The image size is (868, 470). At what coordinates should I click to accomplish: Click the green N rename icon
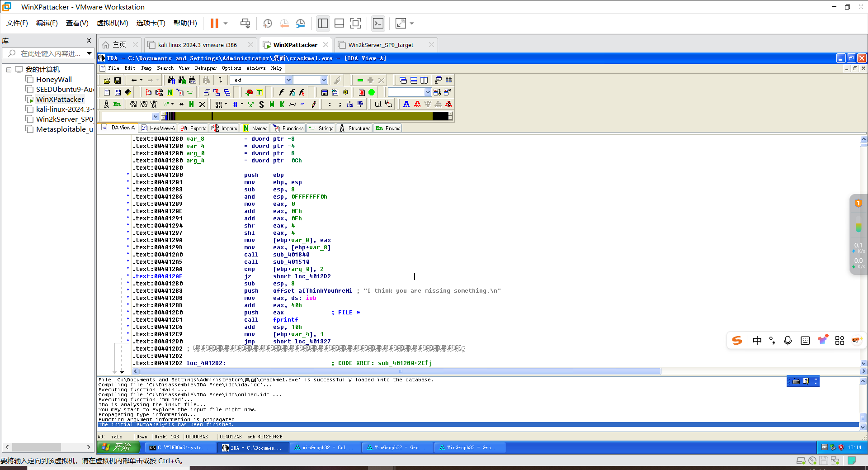pyautogui.click(x=191, y=104)
